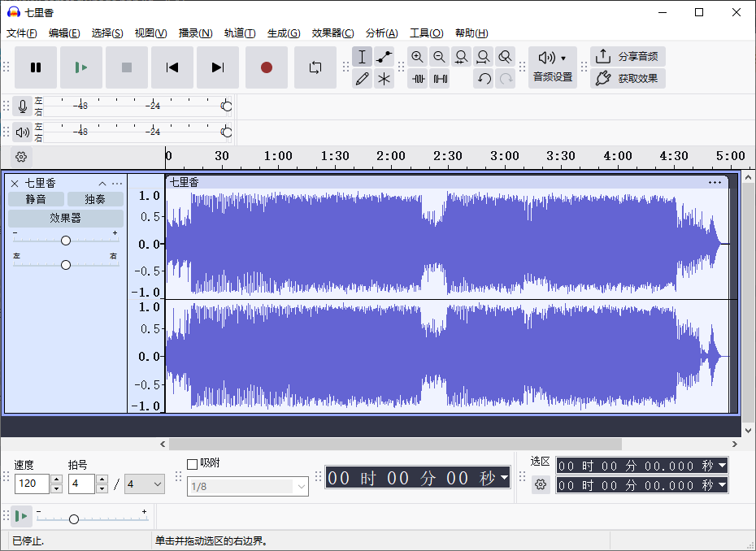Collapse the 七里香 track with its chevron

pyautogui.click(x=102, y=183)
